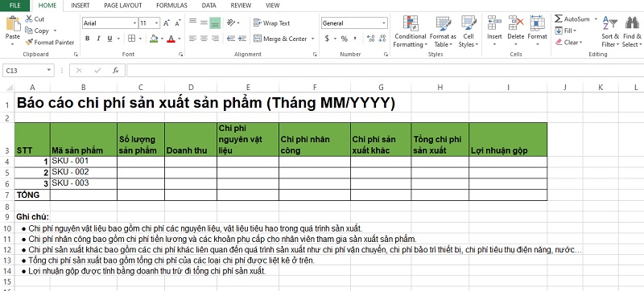Expand the Arial font name dropdown
This screenshot has height=291, width=644.
tap(134, 23)
